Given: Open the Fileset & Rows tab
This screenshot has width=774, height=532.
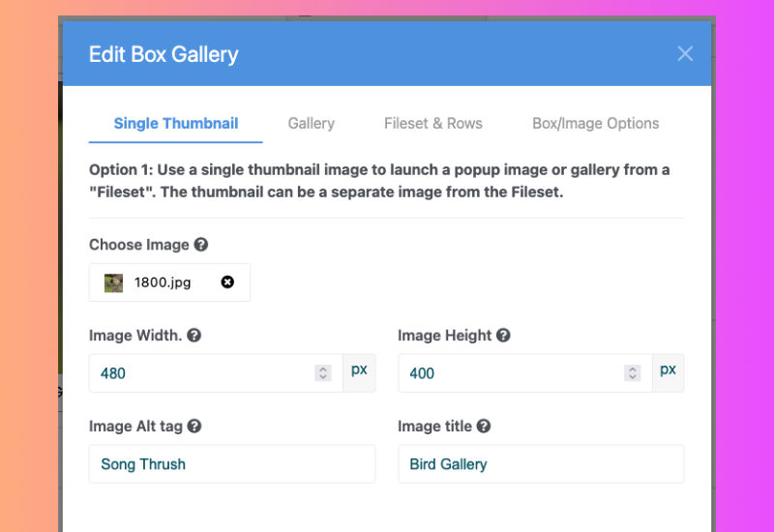Looking at the screenshot, I should 432,124.
